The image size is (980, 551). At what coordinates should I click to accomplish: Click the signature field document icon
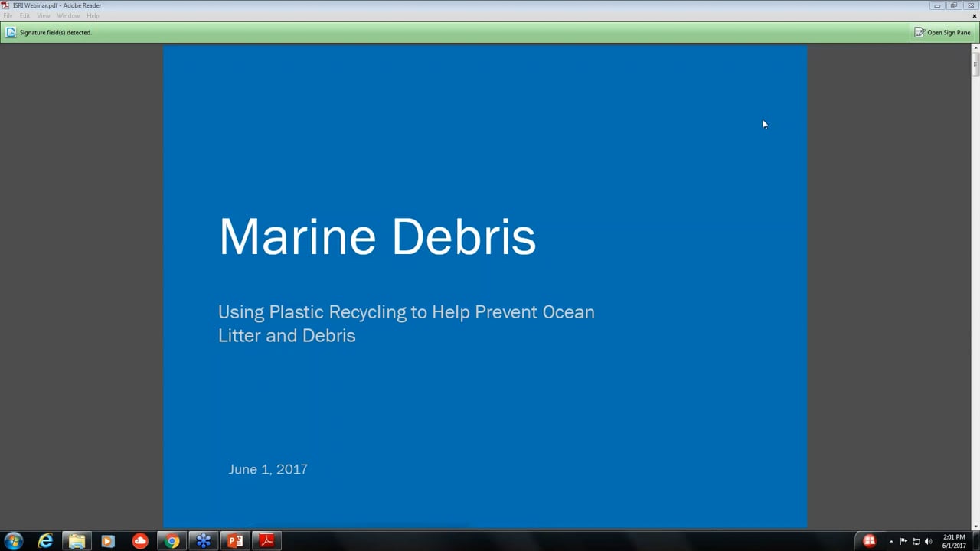pyautogui.click(x=11, y=33)
